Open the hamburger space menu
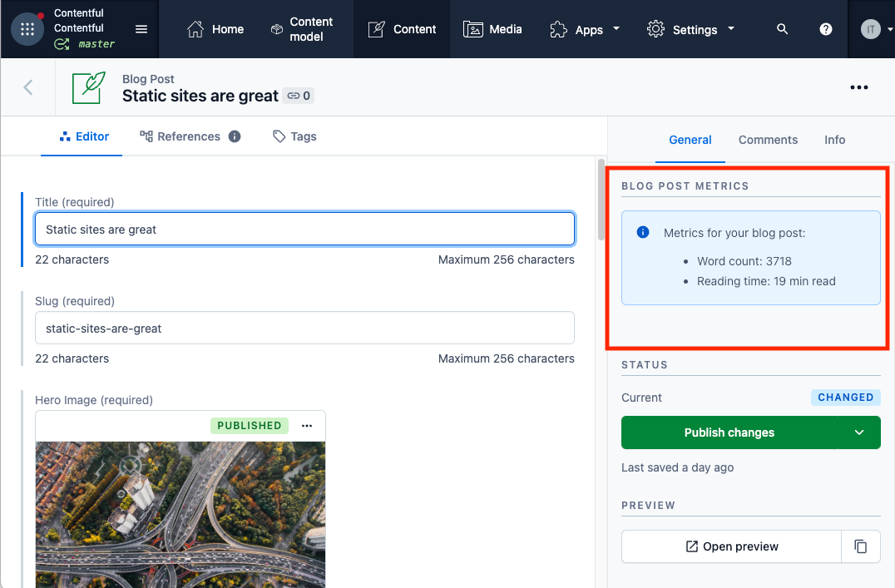The width and height of the screenshot is (895, 588). click(141, 29)
